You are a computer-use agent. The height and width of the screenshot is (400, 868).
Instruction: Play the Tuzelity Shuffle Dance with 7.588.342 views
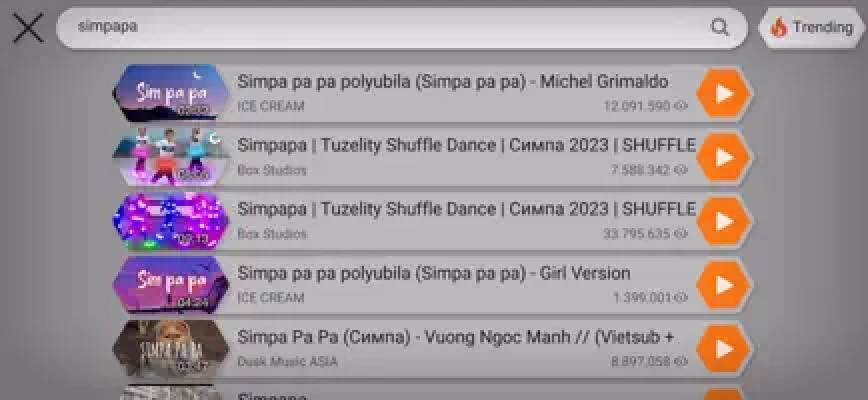(724, 158)
